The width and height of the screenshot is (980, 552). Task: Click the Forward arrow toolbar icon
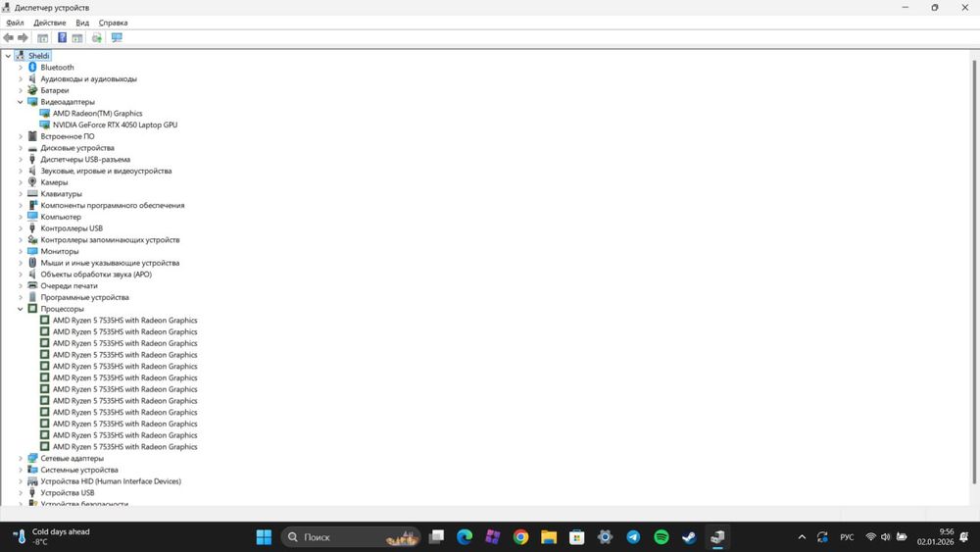click(x=23, y=38)
